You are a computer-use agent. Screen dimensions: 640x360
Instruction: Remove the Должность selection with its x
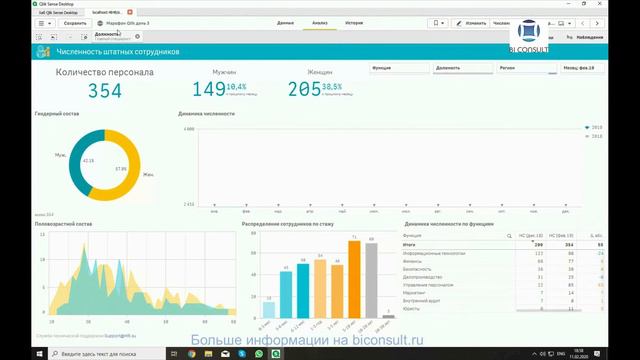(138, 36)
